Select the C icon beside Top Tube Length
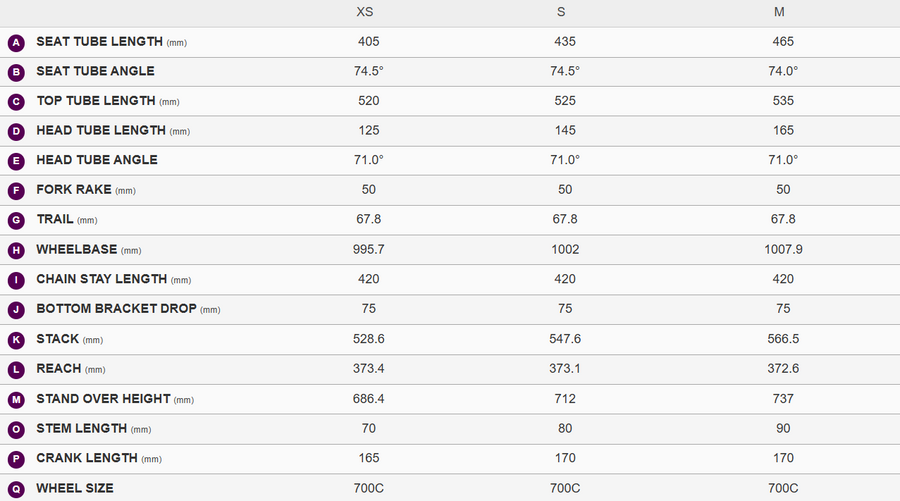The height and width of the screenshot is (501, 900). pos(16,102)
